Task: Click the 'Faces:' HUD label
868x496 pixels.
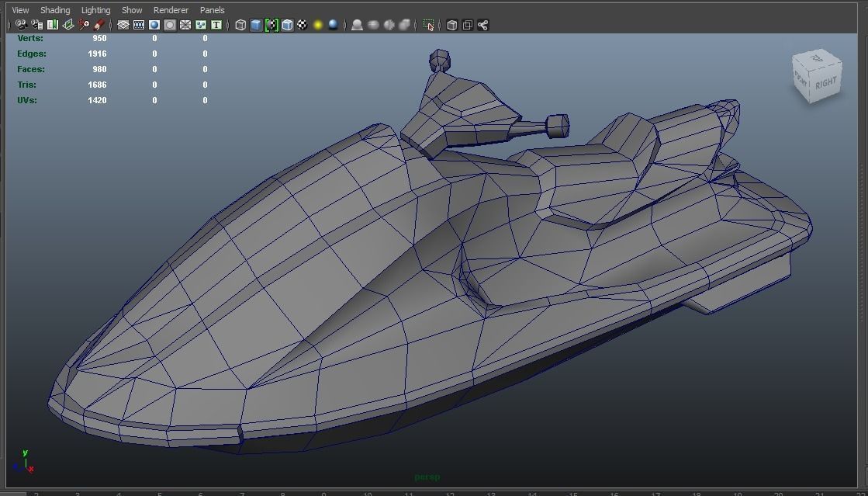Action: [31, 69]
